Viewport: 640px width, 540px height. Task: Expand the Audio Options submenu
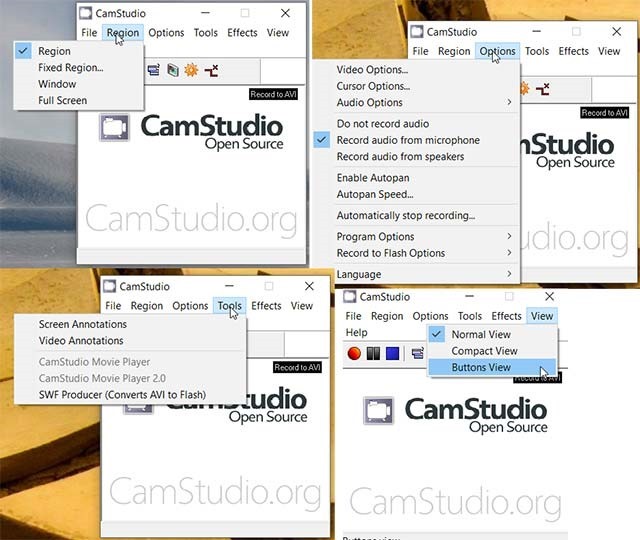coord(416,102)
